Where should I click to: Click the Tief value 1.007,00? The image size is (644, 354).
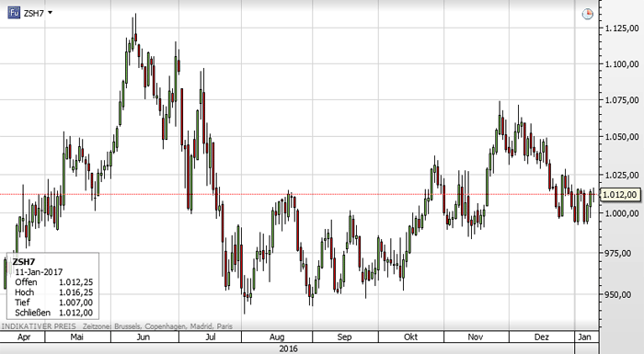(x=75, y=303)
